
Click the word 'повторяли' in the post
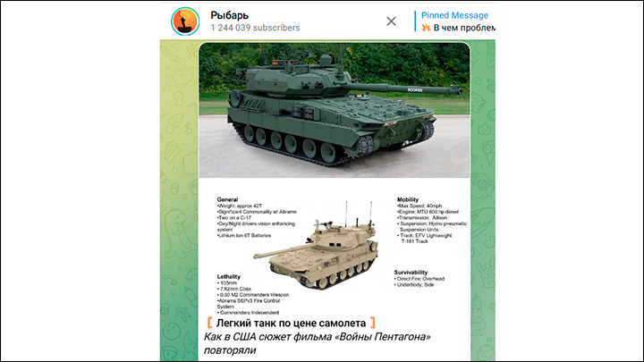pyautogui.click(x=230, y=350)
